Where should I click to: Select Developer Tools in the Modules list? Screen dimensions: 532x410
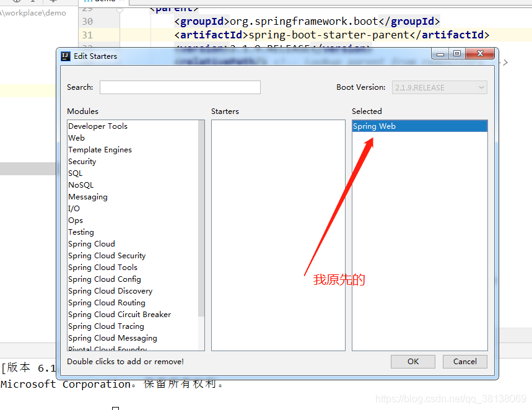coord(97,126)
